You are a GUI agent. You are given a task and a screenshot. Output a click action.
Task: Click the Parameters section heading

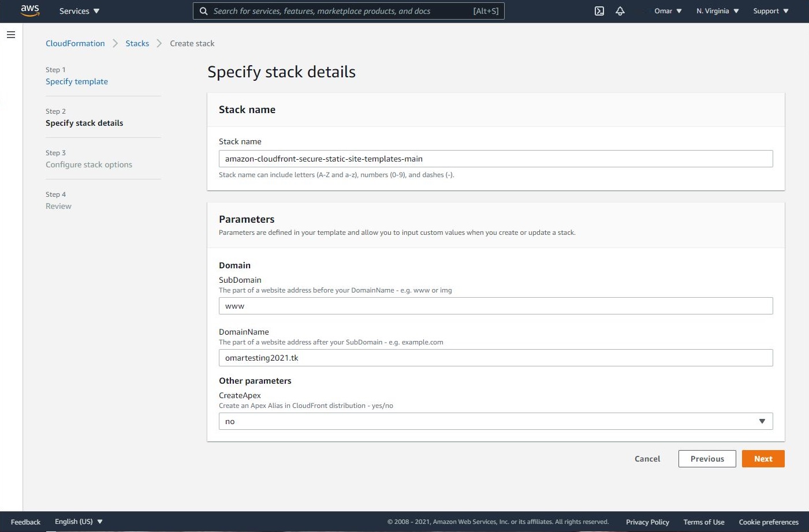pos(247,219)
